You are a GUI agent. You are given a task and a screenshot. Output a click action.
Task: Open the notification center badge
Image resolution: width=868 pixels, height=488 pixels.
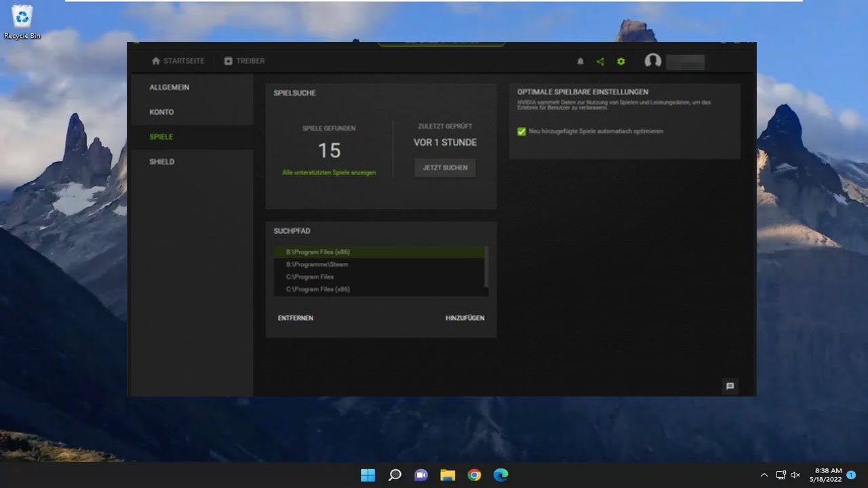coord(851,475)
